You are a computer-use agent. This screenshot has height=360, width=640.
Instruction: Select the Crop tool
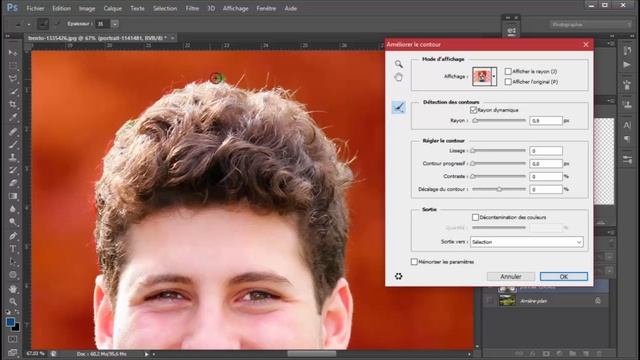[x=13, y=105]
